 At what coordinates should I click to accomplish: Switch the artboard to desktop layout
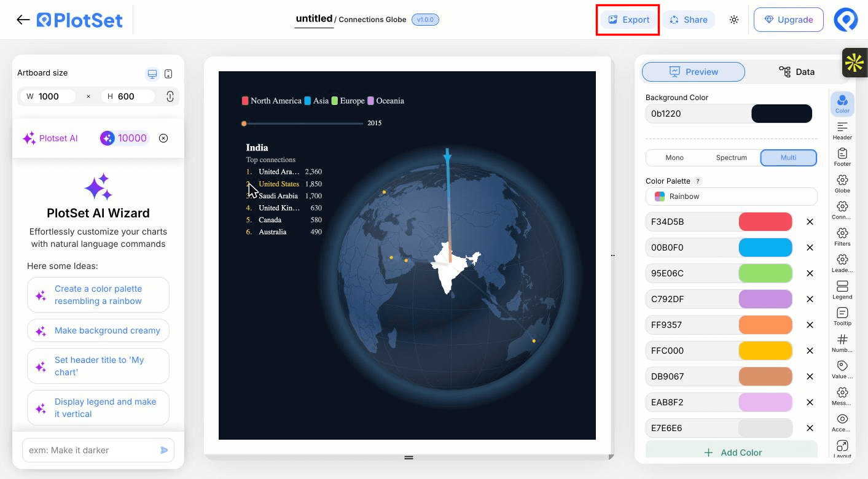click(152, 74)
